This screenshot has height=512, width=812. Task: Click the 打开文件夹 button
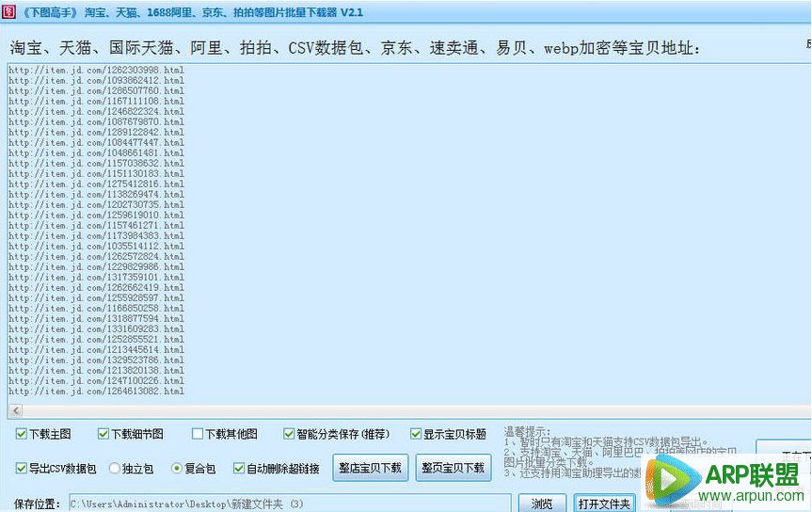tap(604, 504)
